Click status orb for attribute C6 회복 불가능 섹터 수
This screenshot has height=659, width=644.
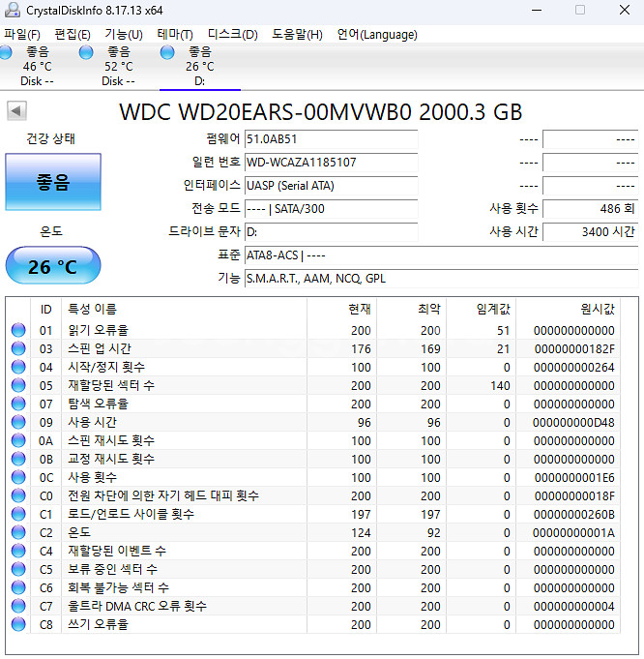click(x=18, y=587)
